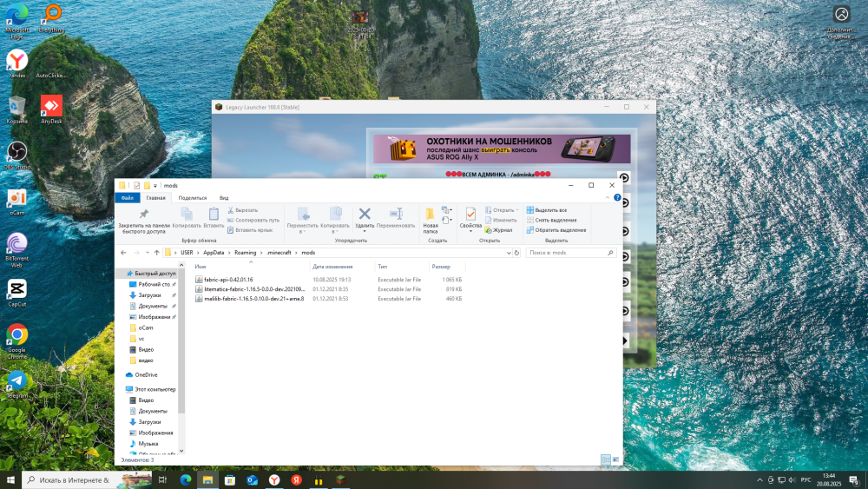Click Выделить все in ribbon
This screenshot has width=868, height=489.
point(546,210)
